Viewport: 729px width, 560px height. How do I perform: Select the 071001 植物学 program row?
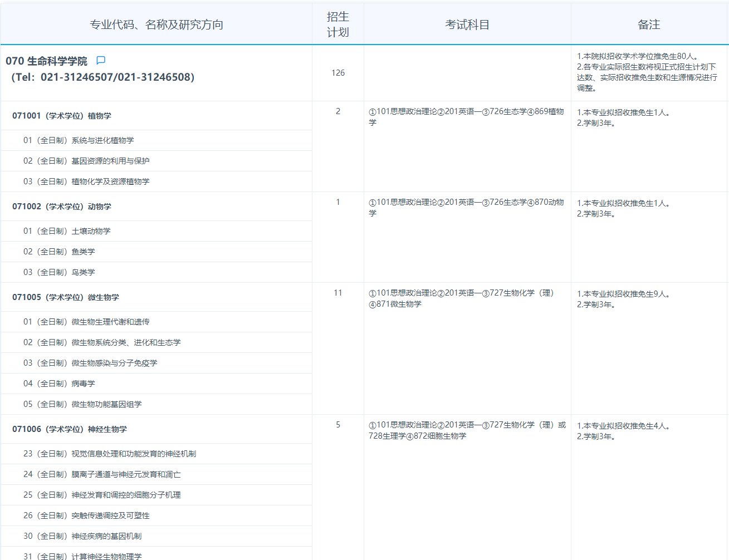pyautogui.click(x=62, y=116)
